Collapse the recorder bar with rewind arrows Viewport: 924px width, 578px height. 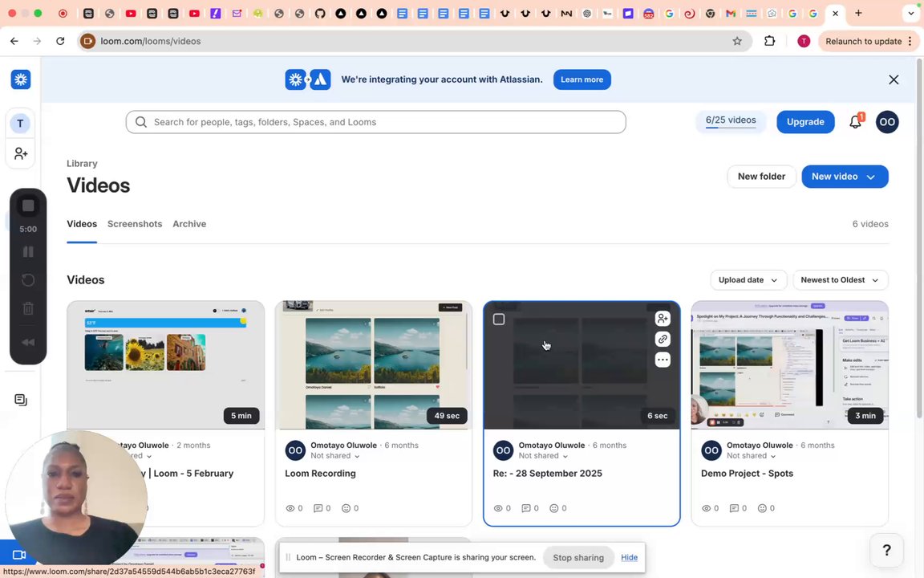[x=28, y=343]
